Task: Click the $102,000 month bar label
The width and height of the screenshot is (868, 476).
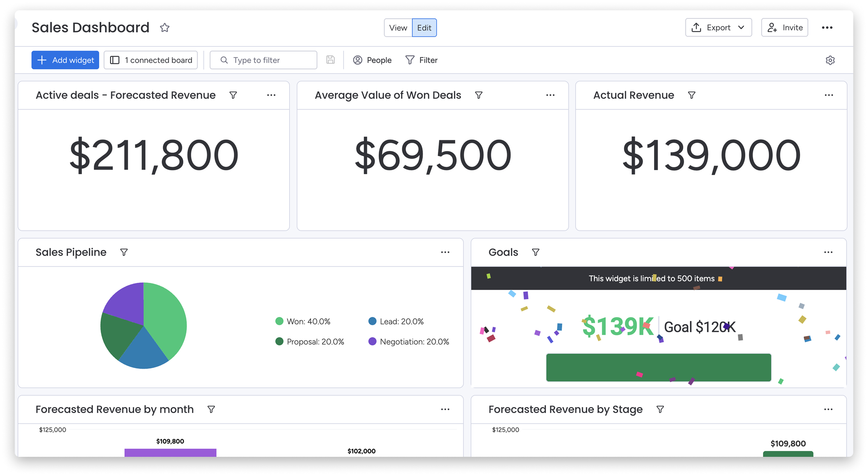Action: pyautogui.click(x=361, y=451)
